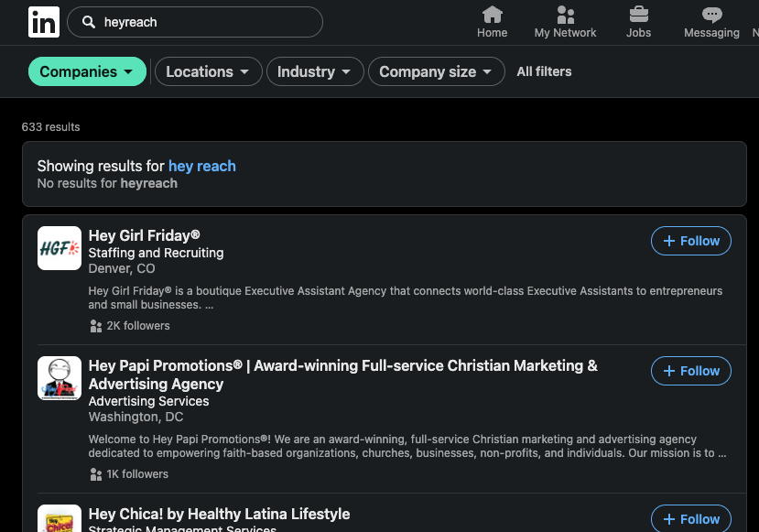
Task: Click '1K followers' text
Action: pos(137,474)
